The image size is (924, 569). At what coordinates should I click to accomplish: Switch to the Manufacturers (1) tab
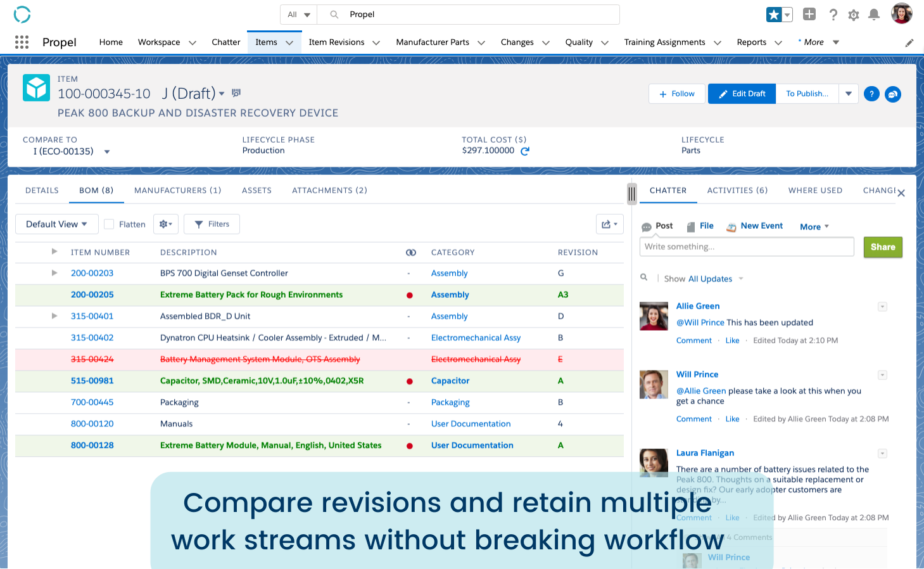click(178, 191)
